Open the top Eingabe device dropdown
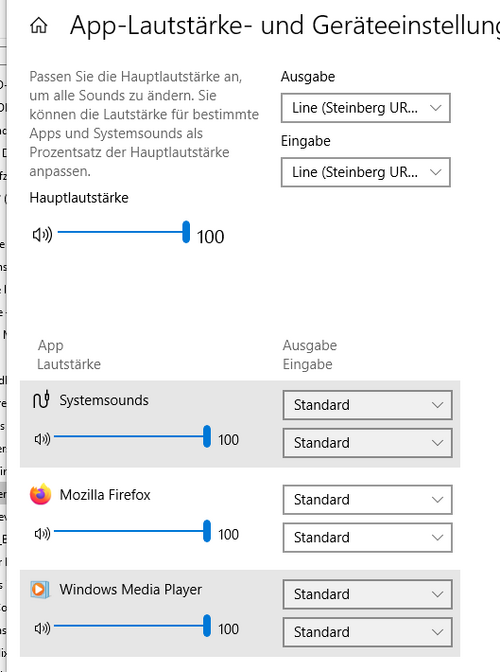 pos(365,172)
